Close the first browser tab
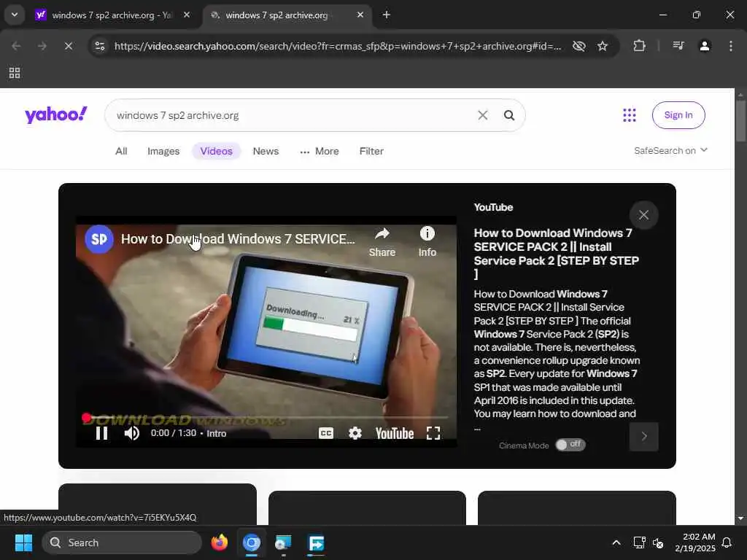 [x=187, y=15]
